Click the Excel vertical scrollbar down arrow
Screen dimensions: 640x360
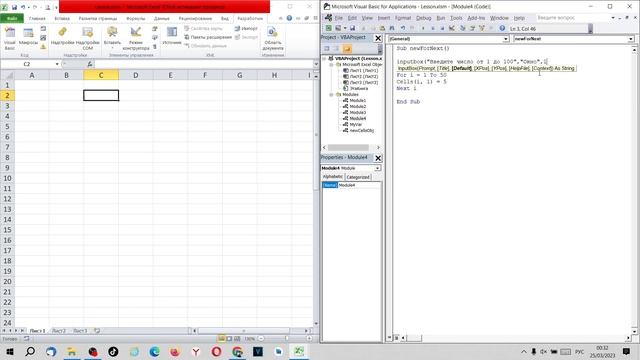(316, 324)
